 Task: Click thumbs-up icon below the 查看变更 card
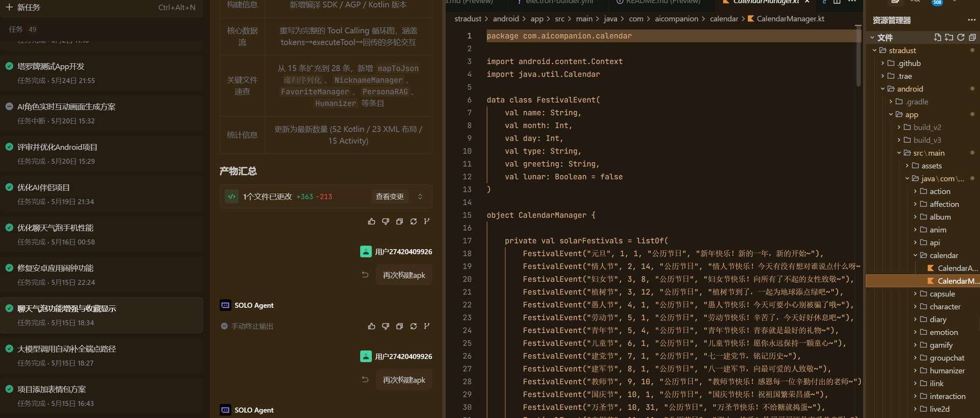click(372, 221)
